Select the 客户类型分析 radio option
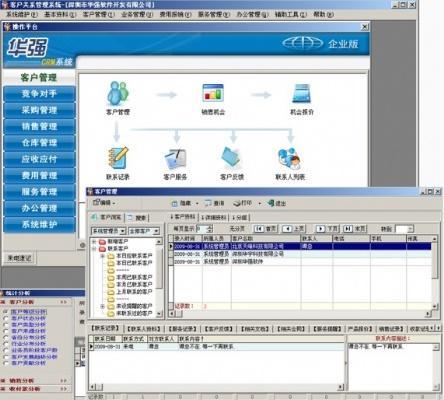Image resolution: width=444 pixels, height=400 pixels. [x=5, y=325]
